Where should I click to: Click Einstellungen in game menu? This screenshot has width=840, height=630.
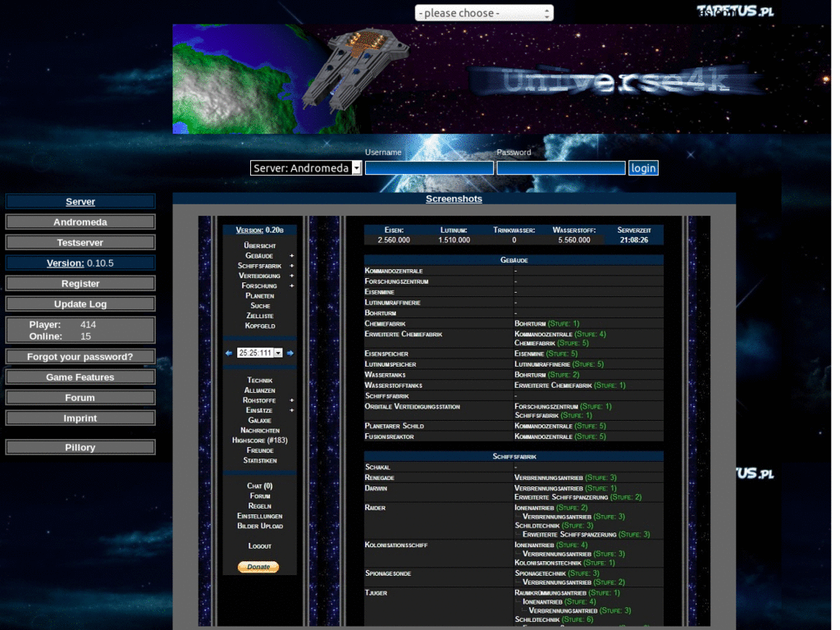coord(260,517)
